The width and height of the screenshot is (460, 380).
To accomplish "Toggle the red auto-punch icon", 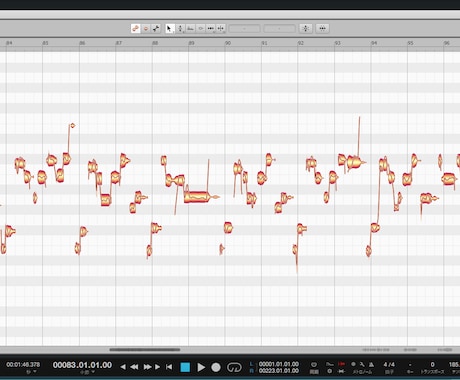I will tap(341, 364).
